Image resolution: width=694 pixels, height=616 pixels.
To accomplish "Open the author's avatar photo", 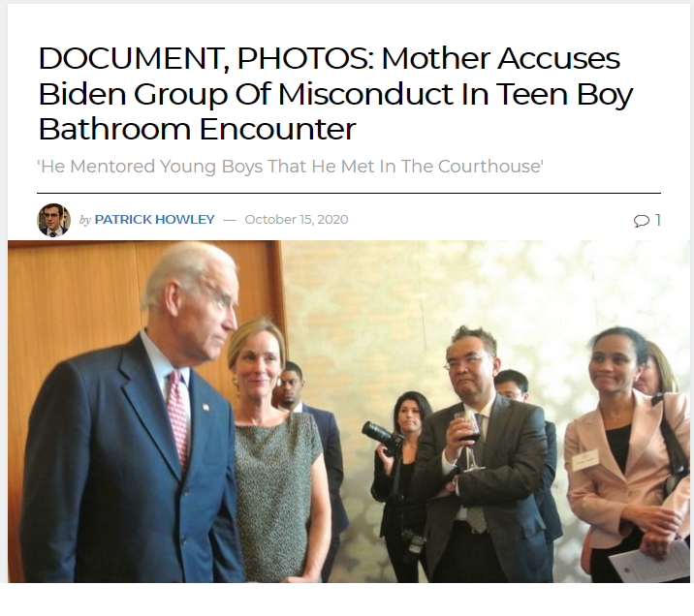I will click(53, 220).
